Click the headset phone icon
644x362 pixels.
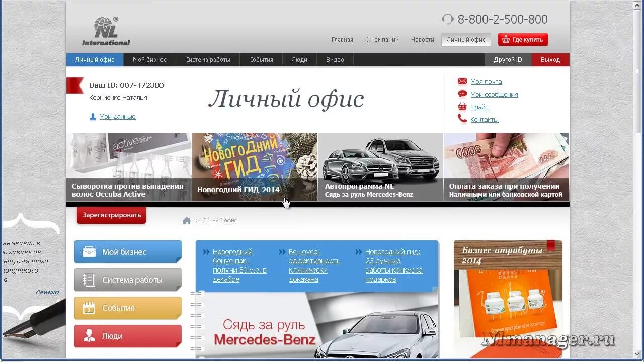click(447, 20)
